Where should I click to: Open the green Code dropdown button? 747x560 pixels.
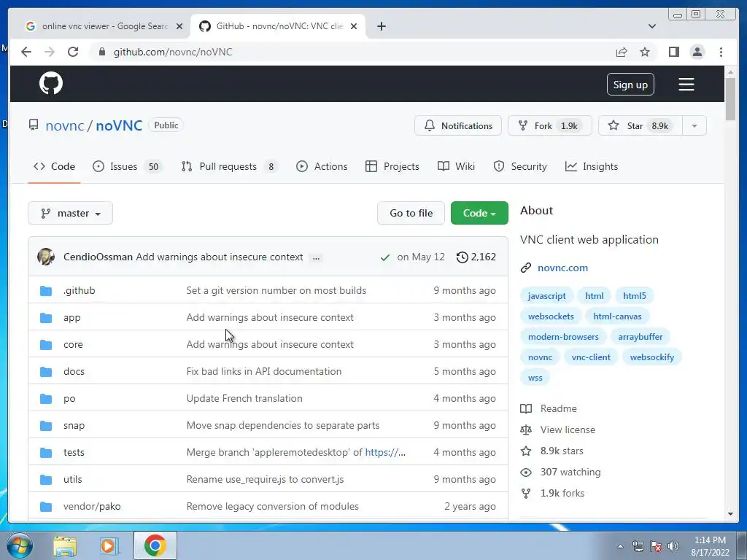pyautogui.click(x=479, y=213)
